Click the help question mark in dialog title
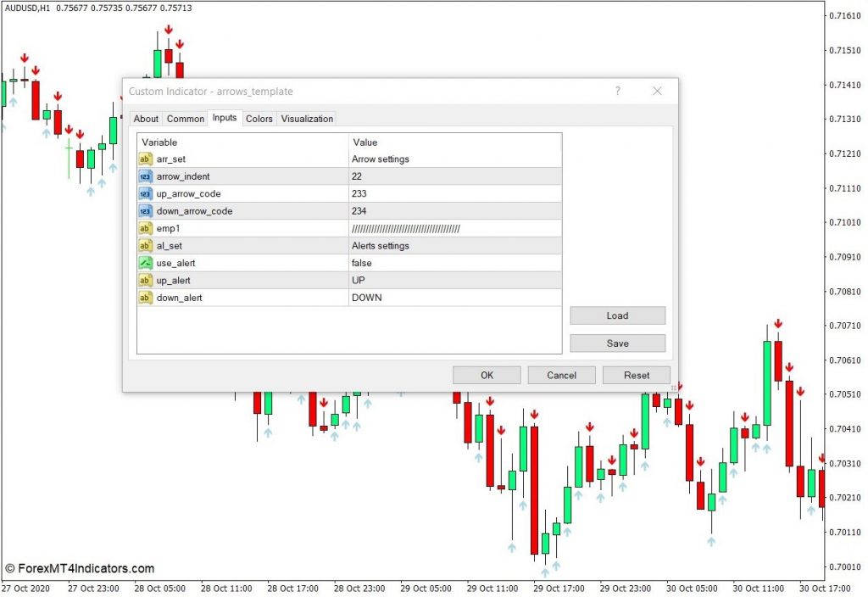 pyautogui.click(x=618, y=91)
